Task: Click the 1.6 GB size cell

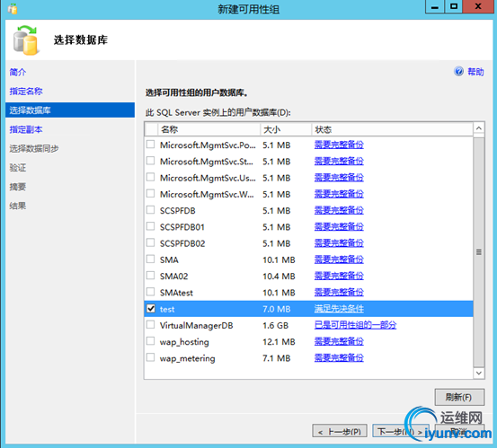Action: 275,326
